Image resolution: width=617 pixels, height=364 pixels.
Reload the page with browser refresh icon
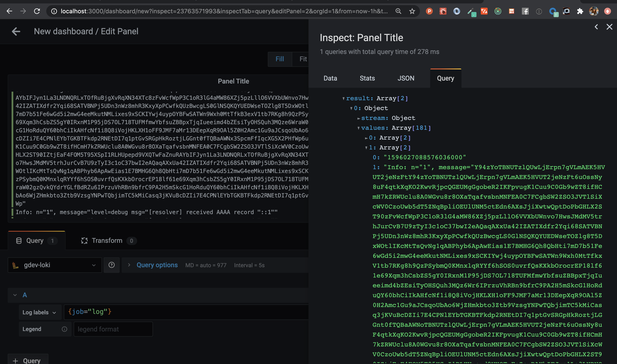point(37,11)
